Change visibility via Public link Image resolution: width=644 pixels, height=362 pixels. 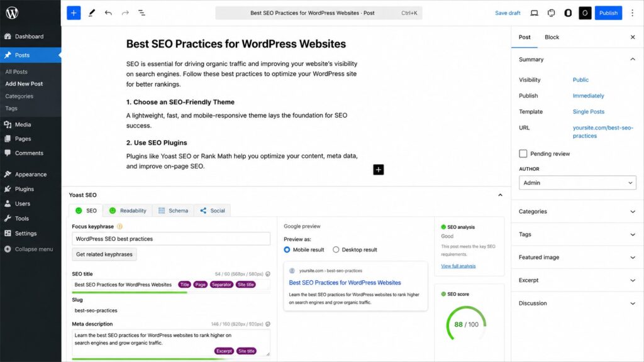point(580,80)
